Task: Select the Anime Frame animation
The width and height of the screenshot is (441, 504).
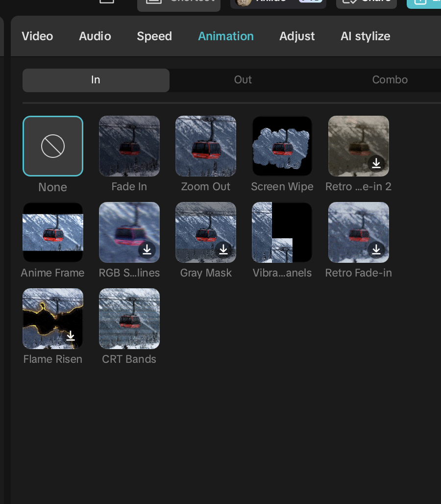Action: point(53,232)
